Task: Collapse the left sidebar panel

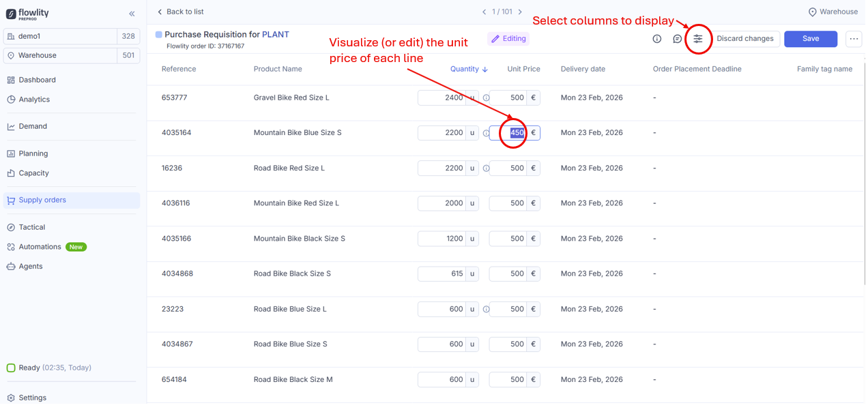Action: (132, 14)
